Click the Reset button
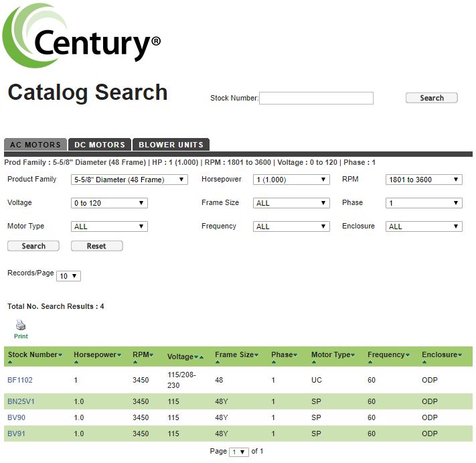 click(x=97, y=246)
